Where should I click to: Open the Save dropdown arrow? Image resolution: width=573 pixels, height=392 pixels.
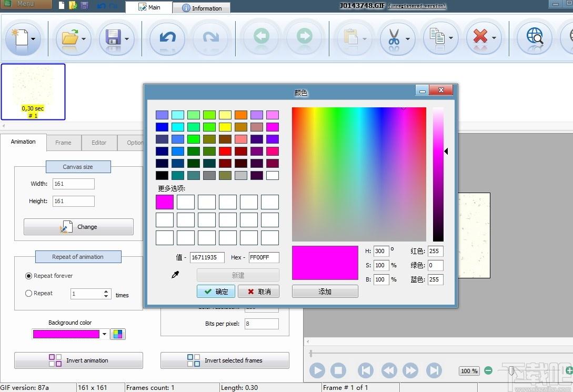(x=127, y=39)
